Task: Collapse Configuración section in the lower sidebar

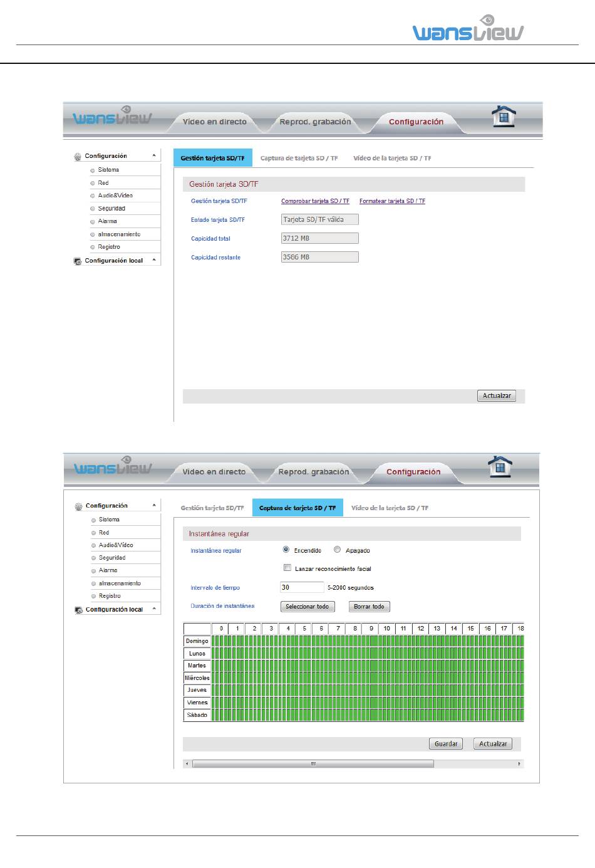Action: [x=154, y=506]
